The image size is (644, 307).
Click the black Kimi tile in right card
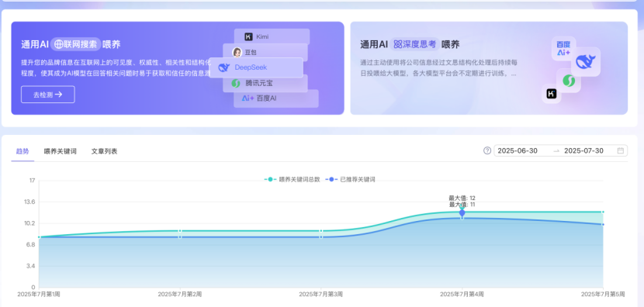click(x=552, y=94)
